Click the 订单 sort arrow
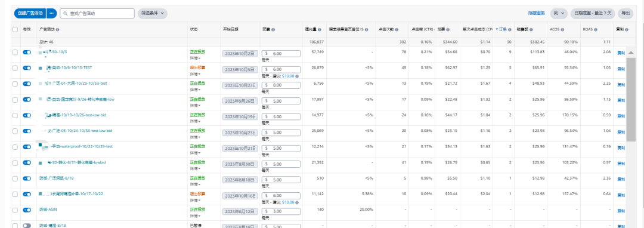The image size is (644, 228). 497,30
